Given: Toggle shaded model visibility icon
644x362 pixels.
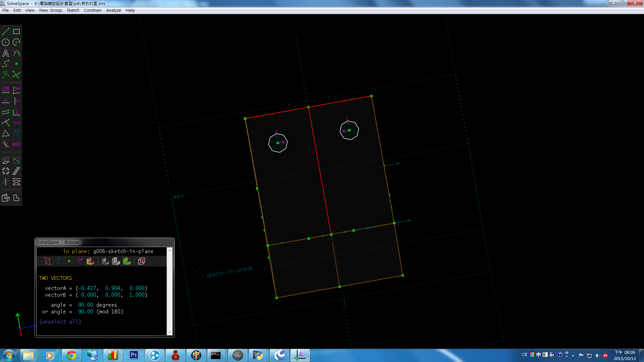Looking at the screenshot, I should point(105,261).
